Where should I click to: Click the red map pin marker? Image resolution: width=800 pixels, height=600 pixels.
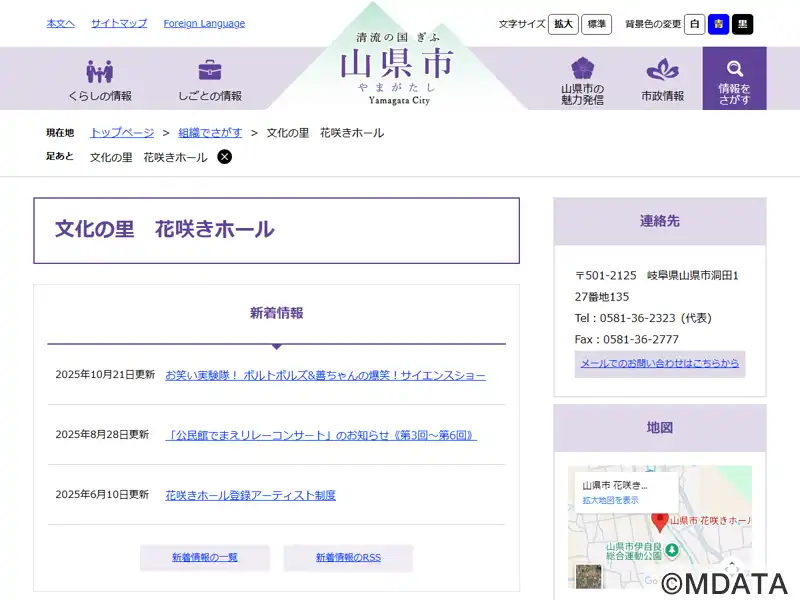tap(659, 520)
